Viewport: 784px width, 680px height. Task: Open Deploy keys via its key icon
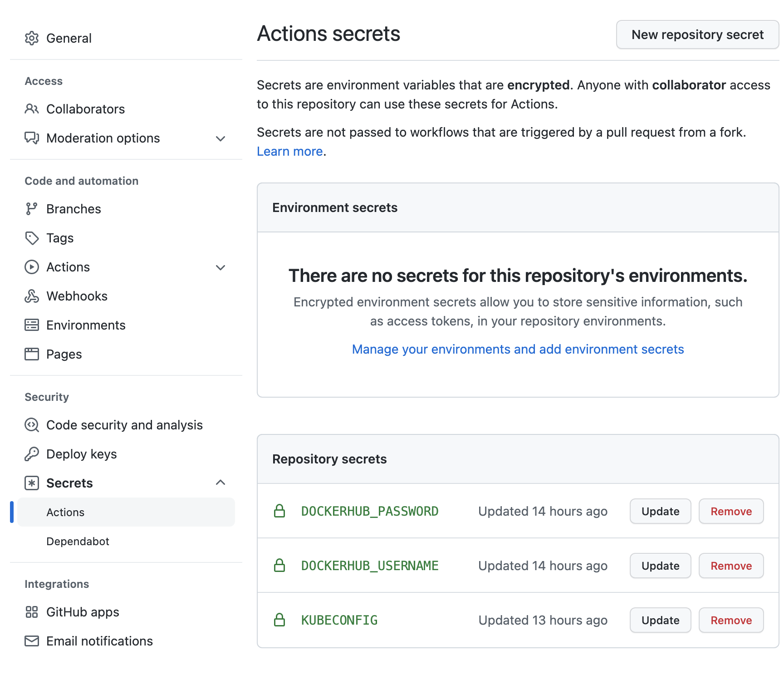[x=32, y=454]
